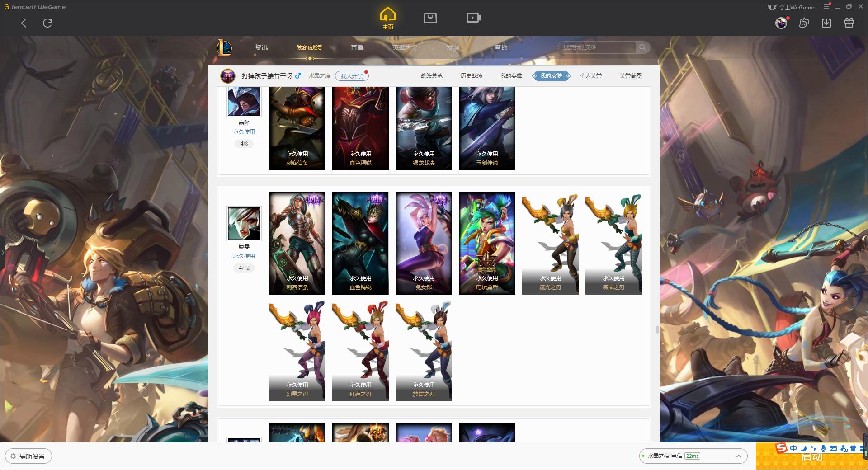
Task: Click the 打掉孩子接着干呀 username
Action: pyautogui.click(x=267, y=76)
